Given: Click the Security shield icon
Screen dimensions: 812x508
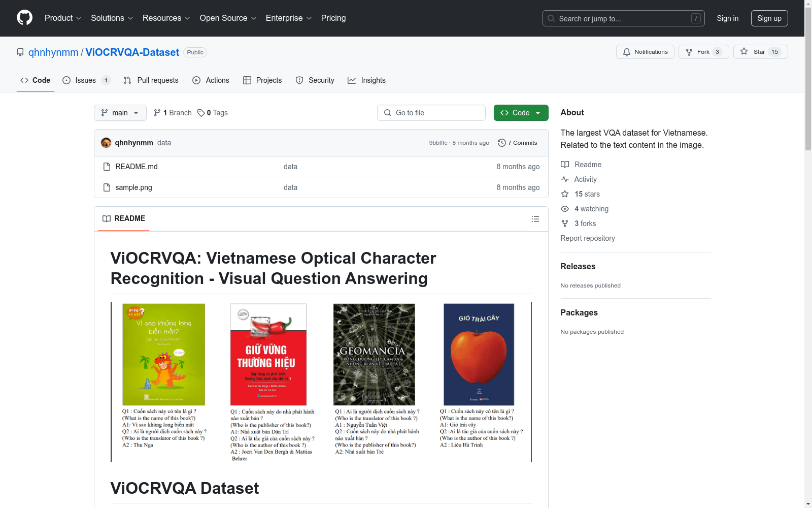Looking at the screenshot, I should pyautogui.click(x=299, y=80).
